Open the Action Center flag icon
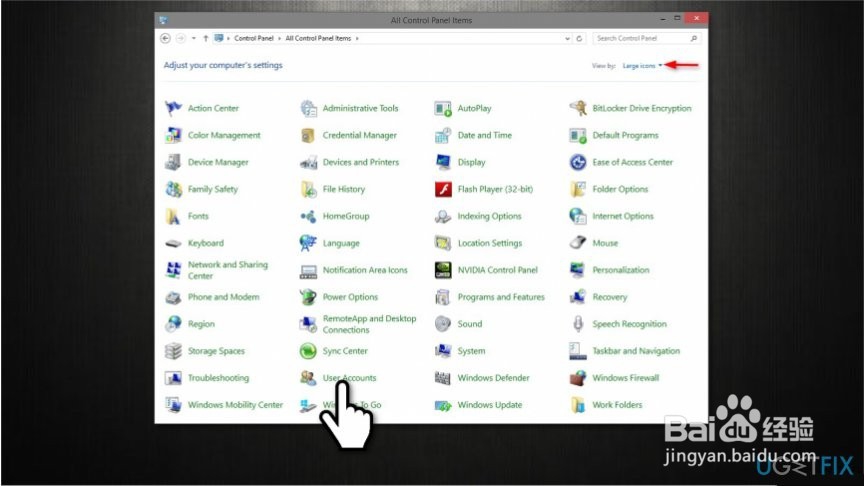This screenshot has height=486, width=865. 173,108
